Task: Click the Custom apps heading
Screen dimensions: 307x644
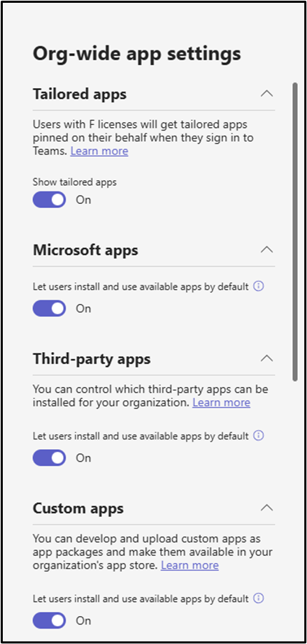Action: [78, 508]
